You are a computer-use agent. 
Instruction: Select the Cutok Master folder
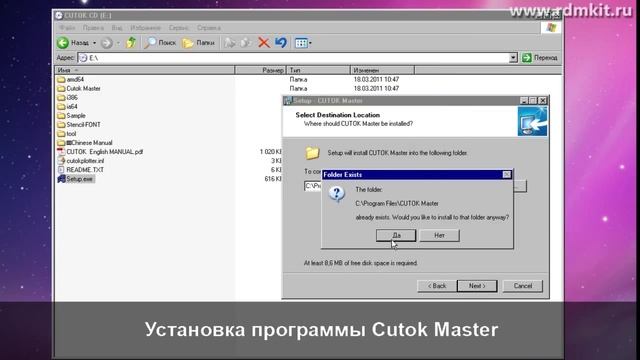(79, 89)
